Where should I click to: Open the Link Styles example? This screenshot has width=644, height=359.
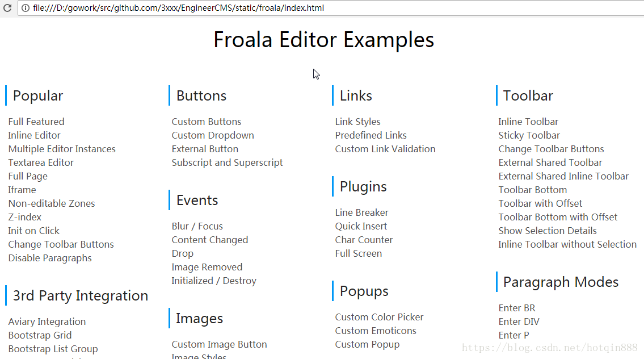coord(357,122)
